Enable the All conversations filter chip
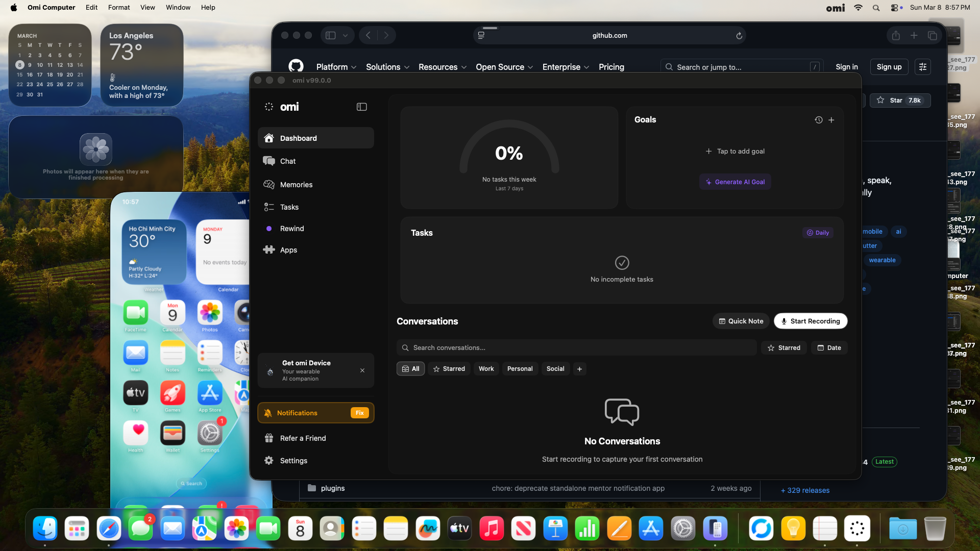980x551 pixels. click(410, 368)
